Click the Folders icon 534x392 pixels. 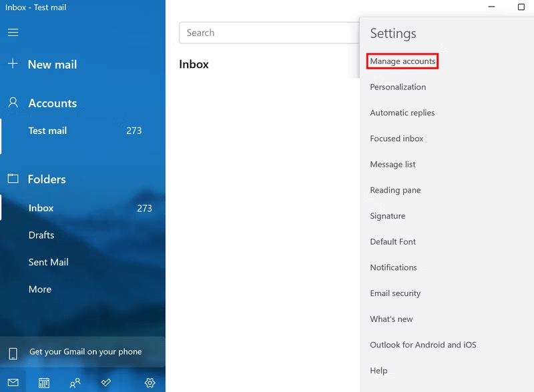pyautogui.click(x=13, y=178)
